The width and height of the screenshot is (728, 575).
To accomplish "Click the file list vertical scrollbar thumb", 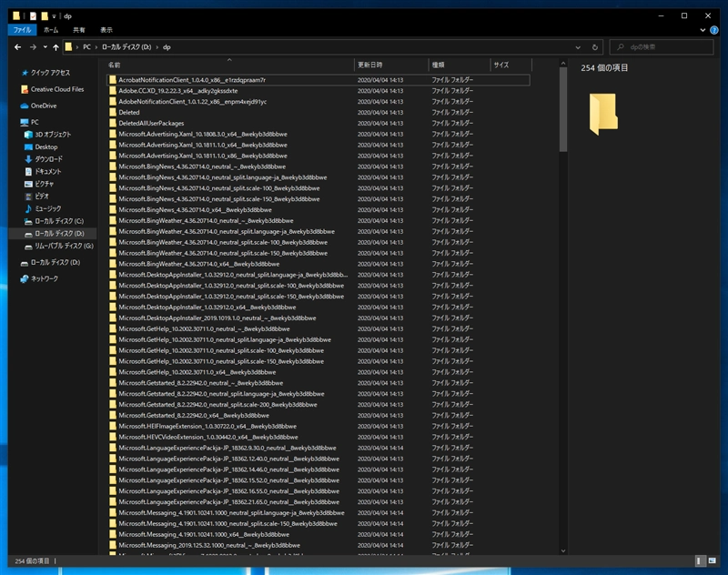I will pos(563,109).
